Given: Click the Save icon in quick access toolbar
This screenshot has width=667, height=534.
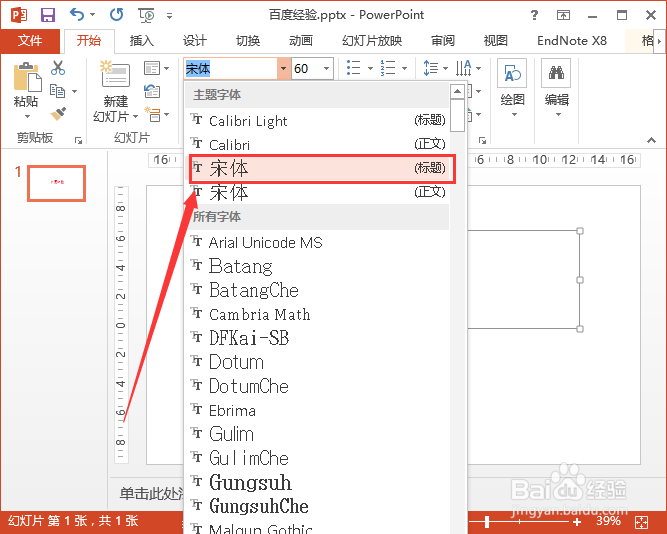Looking at the screenshot, I should click(48, 15).
